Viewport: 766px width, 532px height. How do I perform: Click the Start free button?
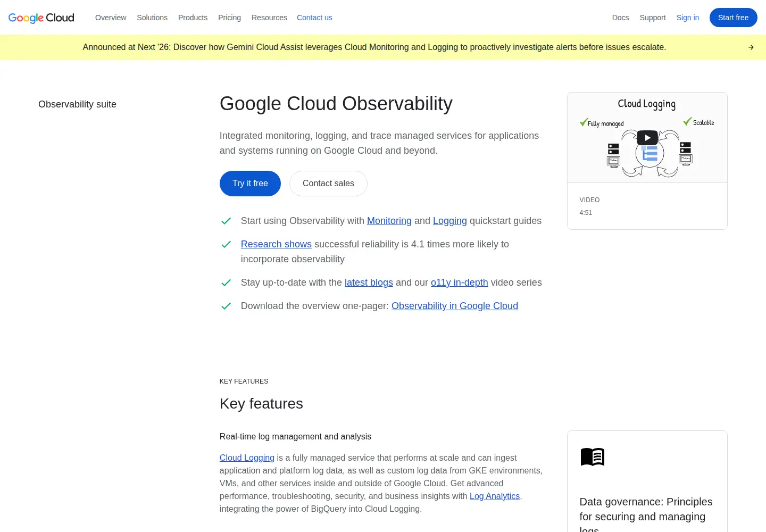point(734,18)
